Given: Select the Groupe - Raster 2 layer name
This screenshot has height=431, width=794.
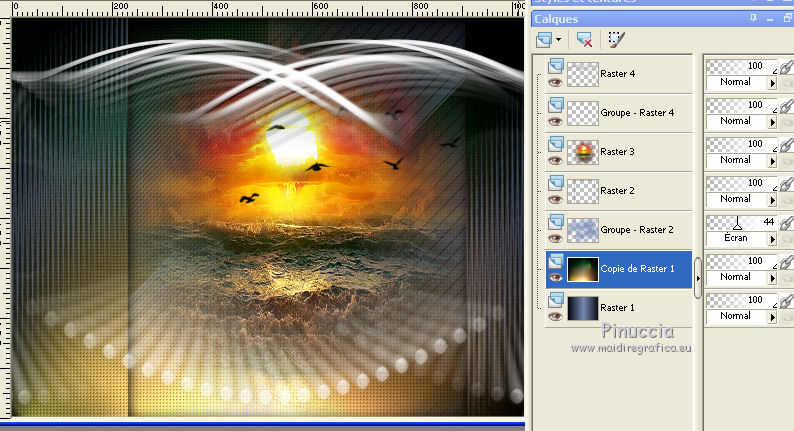Looking at the screenshot, I should [637, 229].
